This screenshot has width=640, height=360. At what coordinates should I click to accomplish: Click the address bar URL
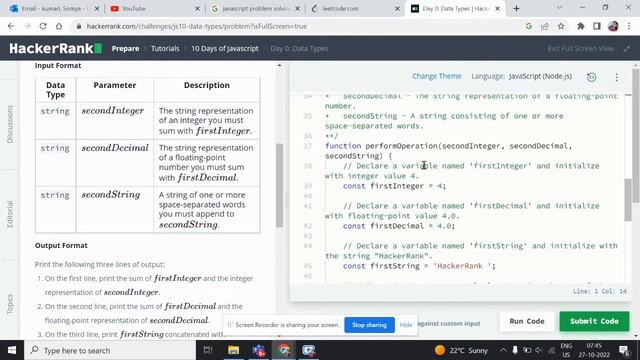point(196,26)
